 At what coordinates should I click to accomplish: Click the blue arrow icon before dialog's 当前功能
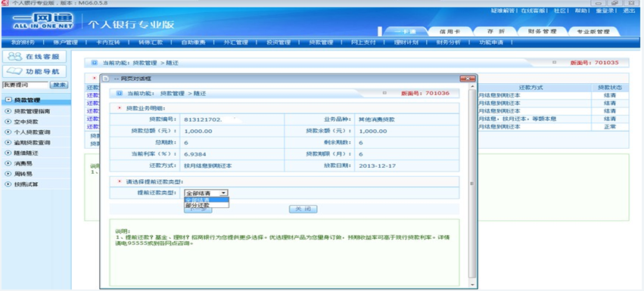119,93
